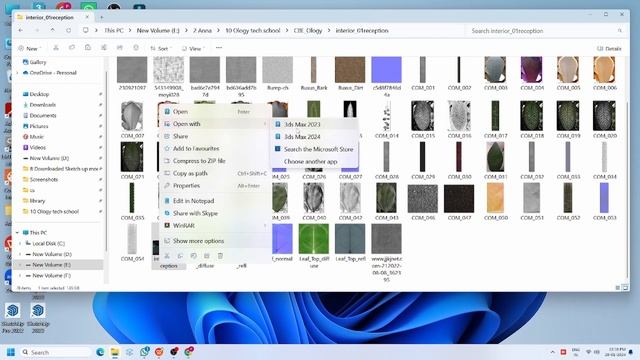The height and width of the screenshot is (360, 640).
Task: Select the COM_050 orange texture thumbnail
Action: [x=495, y=198]
